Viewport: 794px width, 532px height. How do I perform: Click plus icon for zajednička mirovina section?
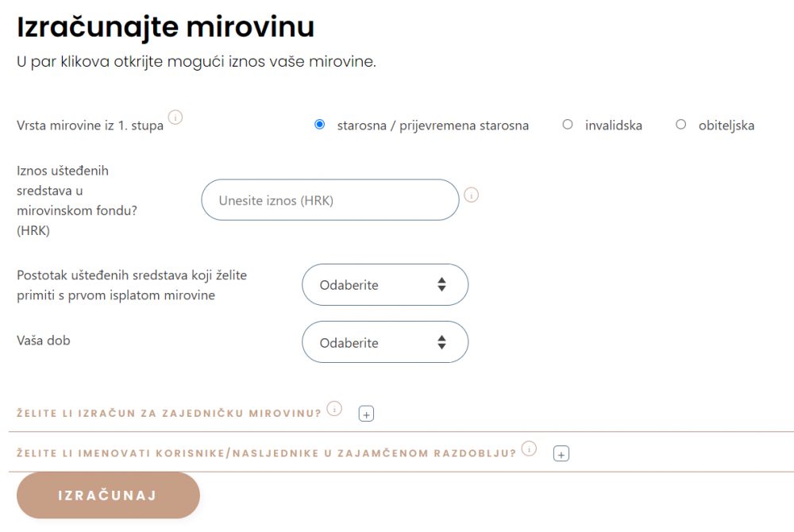pos(366,414)
